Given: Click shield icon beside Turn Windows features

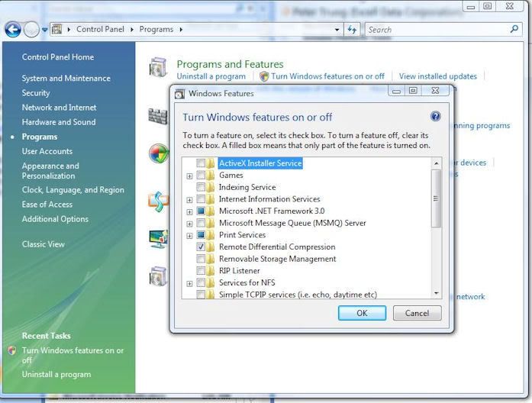Looking at the screenshot, I should 264,76.
